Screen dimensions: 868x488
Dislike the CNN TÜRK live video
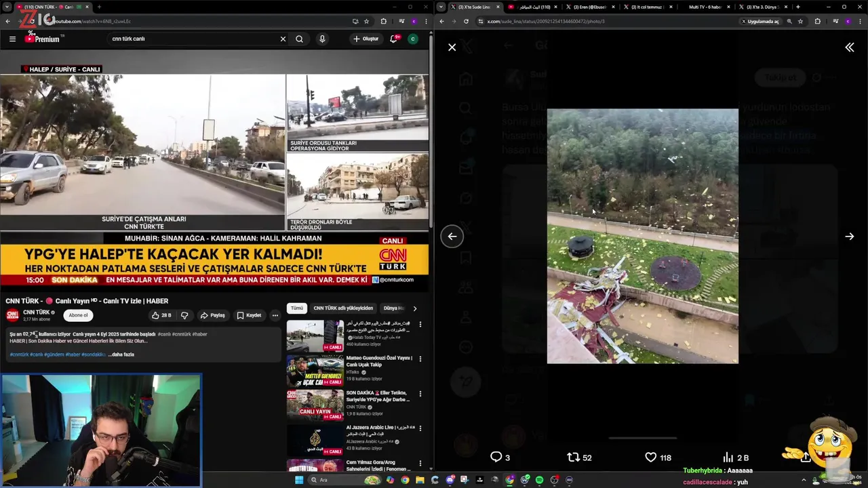click(184, 315)
